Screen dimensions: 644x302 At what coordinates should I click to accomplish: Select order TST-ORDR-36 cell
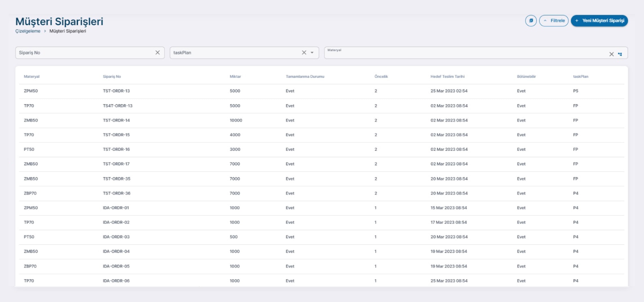tap(117, 193)
